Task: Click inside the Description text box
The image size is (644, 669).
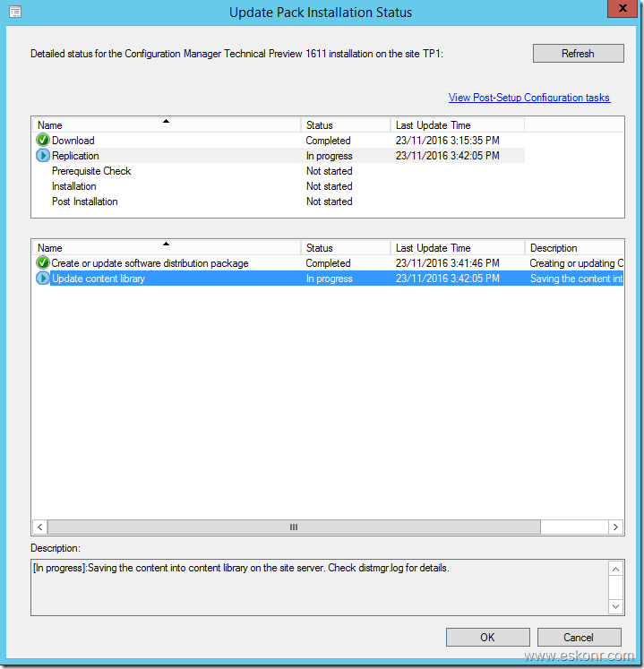Action: (x=320, y=588)
